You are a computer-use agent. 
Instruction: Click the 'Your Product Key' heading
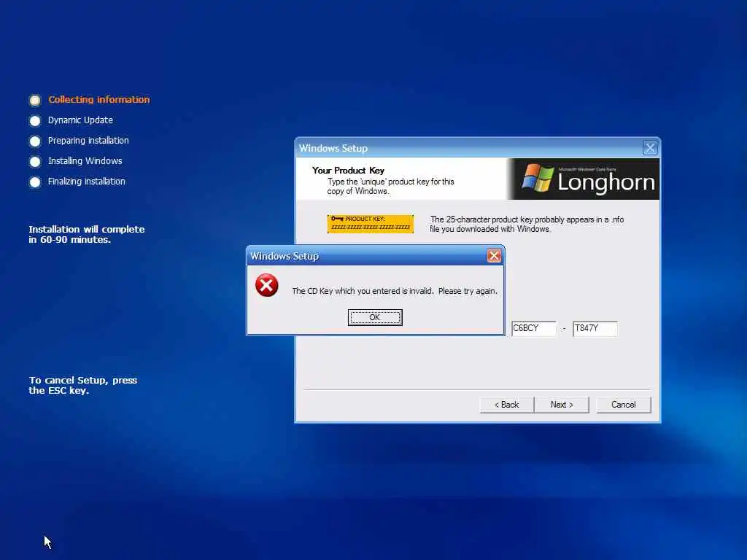[x=348, y=171]
